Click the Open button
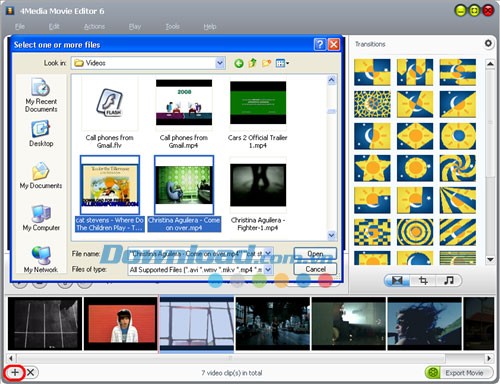 (315, 254)
